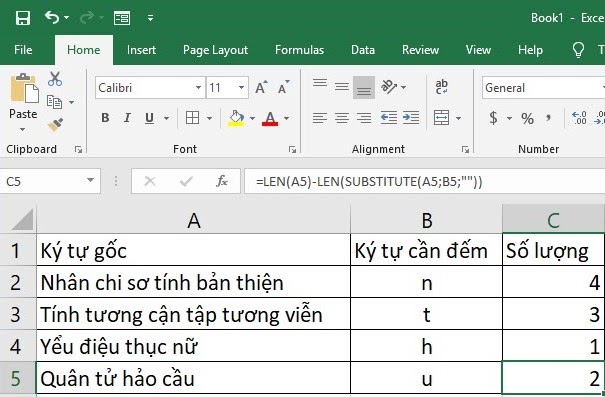Click the Tell Me lightbulb icon

(x=578, y=50)
